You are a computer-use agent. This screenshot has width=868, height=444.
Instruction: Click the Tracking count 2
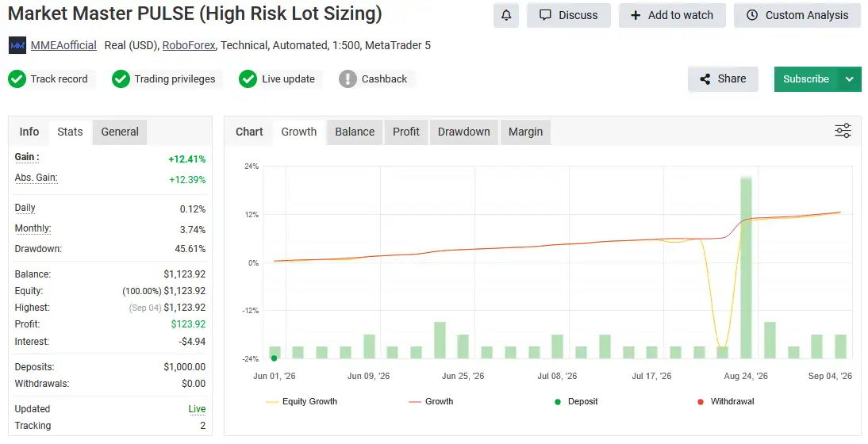click(202, 426)
